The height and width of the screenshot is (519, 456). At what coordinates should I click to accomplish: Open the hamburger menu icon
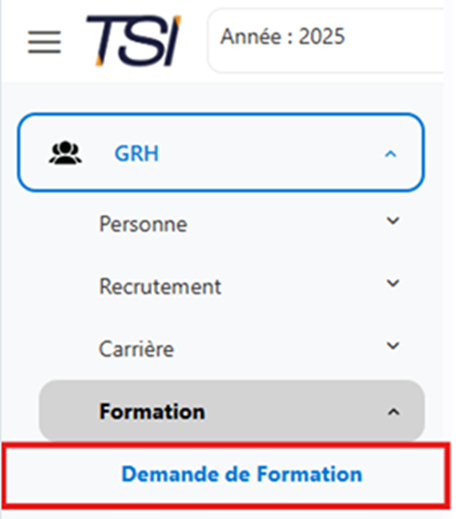point(44,42)
